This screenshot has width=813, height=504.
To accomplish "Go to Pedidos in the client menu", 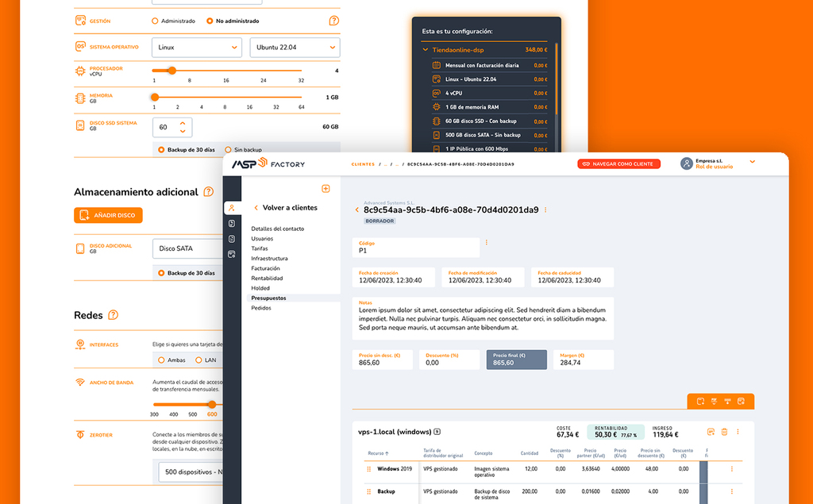I will point(260,308).
